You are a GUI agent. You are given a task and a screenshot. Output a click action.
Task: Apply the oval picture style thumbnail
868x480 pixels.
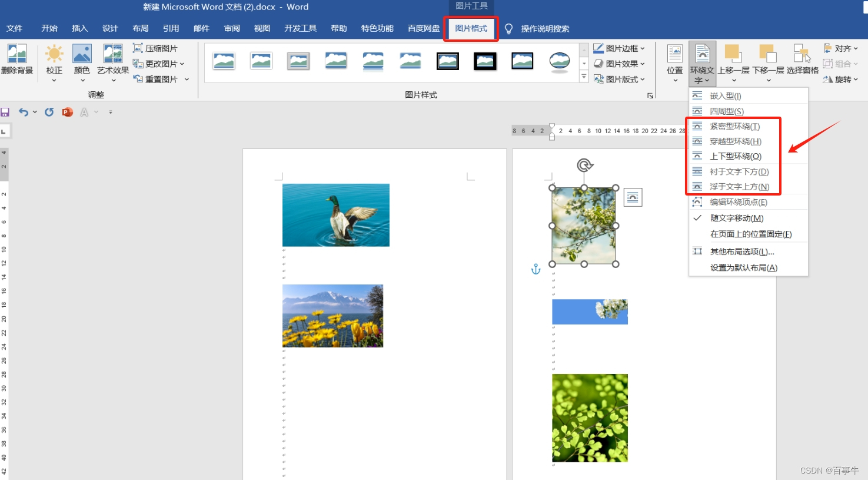pyautogui.click(x=560, y=61)
